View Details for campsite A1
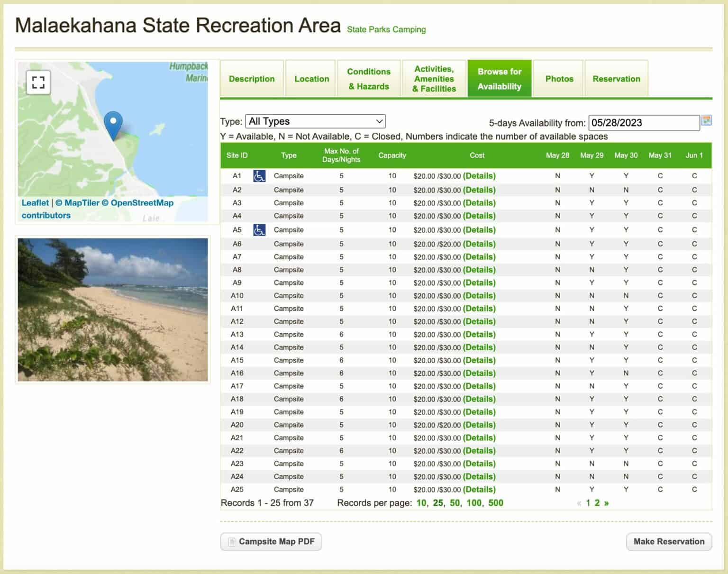Viewport: 728px width, 574px height. 479,175
